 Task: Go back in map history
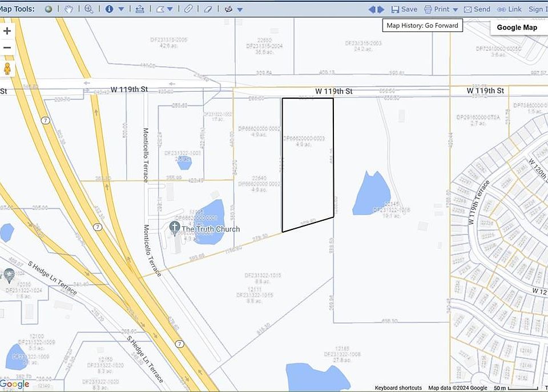click(x=372, y=10)
